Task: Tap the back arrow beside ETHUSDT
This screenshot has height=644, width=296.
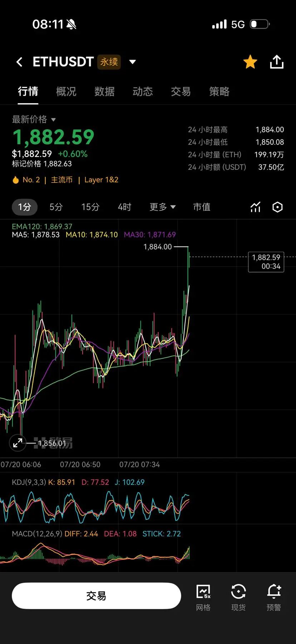Action: point(20,62)
